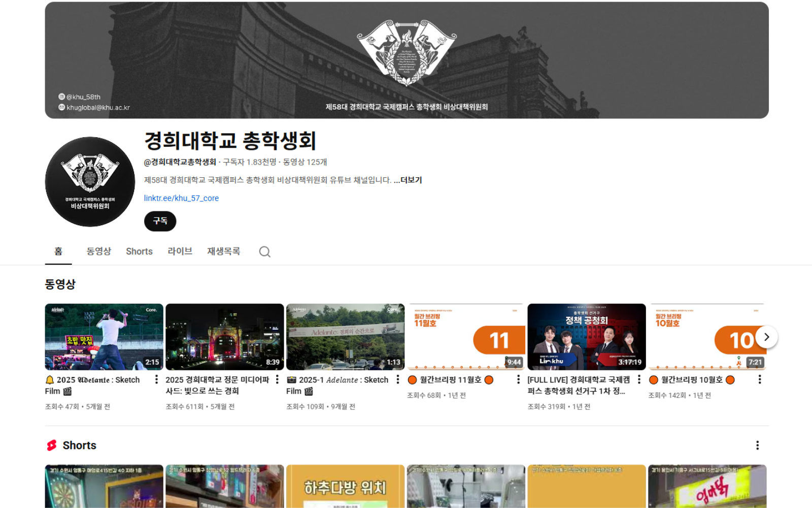Open options menu for 2025-1 Adelante Sketch Film
The width and height of the screenshot is (812, 508).
(398, 379)
